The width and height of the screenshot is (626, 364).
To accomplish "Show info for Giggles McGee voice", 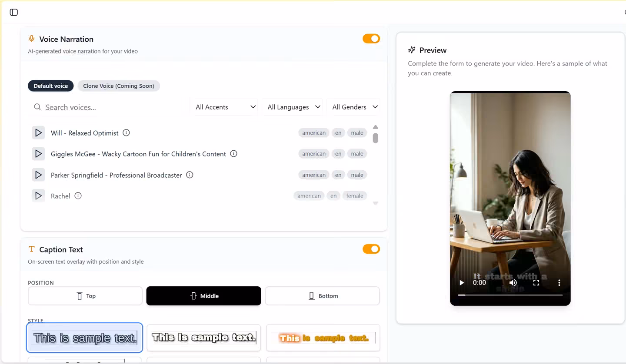I will pyautogui.click(x=233, y=154).
